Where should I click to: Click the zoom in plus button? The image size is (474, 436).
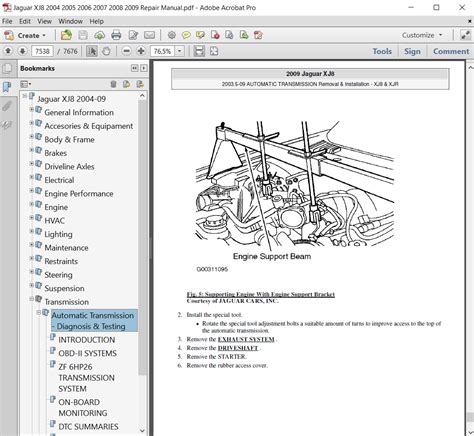click(141, 51)
